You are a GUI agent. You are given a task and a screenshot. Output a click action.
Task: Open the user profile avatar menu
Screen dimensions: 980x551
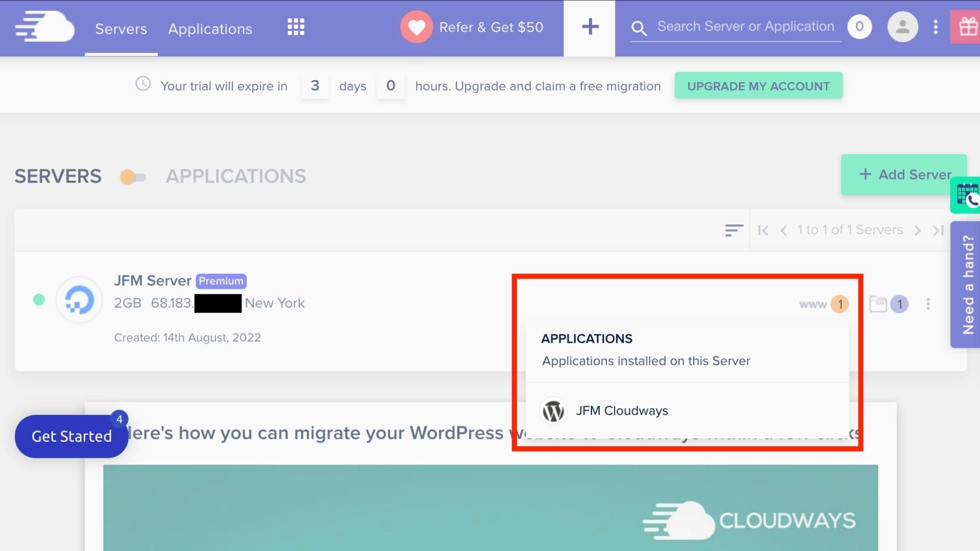point(902,27)
